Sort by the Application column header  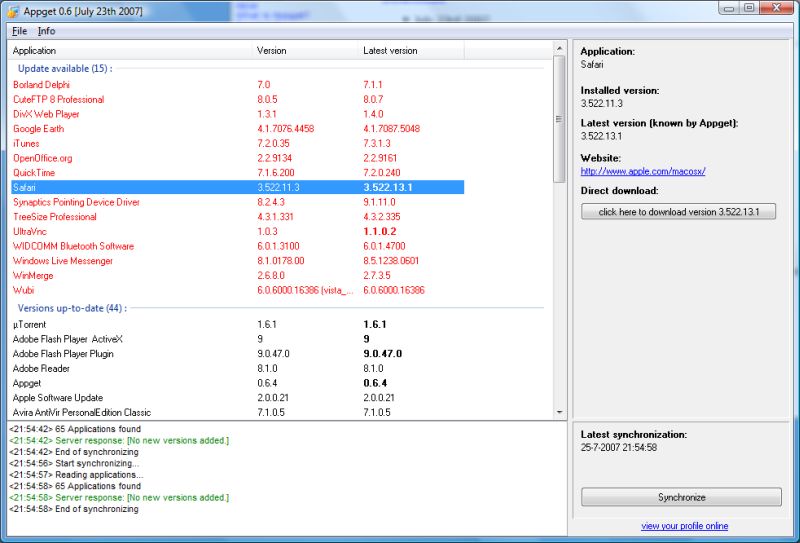130,51
